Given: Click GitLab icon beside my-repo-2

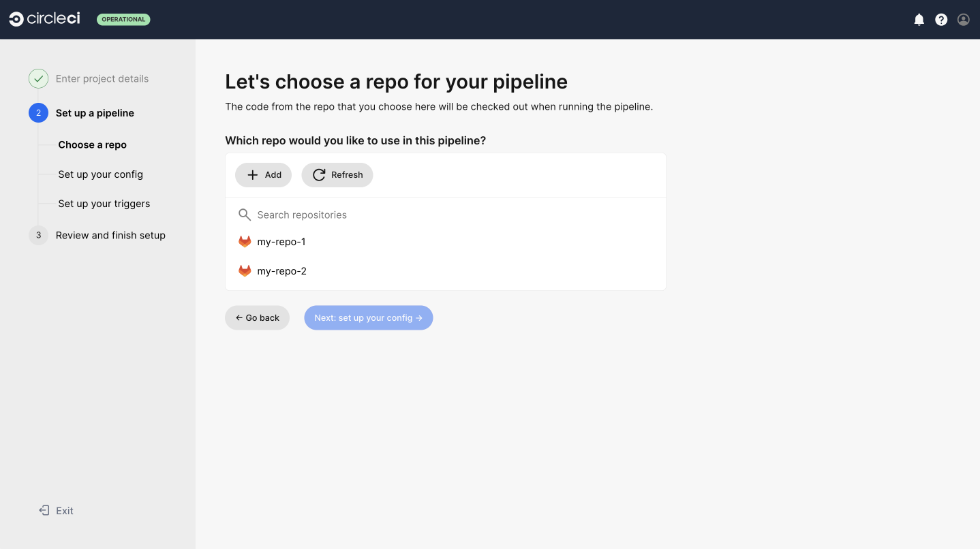Looking at the screenshot, I should point(245,271).
